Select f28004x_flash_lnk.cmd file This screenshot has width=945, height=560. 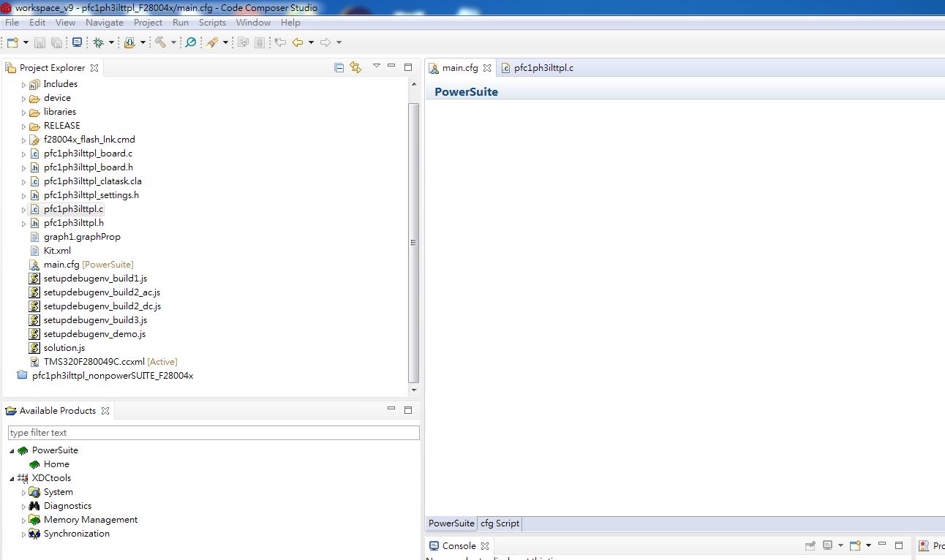[x=89, y=140]
